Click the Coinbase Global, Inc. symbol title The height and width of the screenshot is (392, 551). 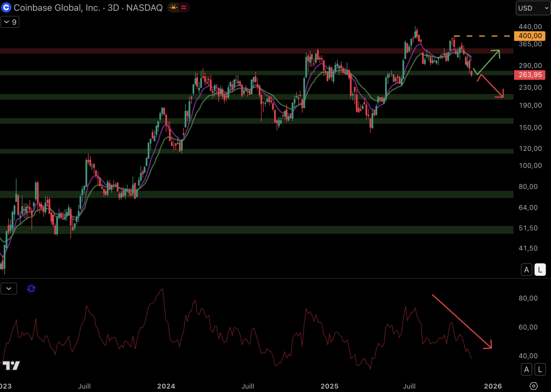(57, 8)
